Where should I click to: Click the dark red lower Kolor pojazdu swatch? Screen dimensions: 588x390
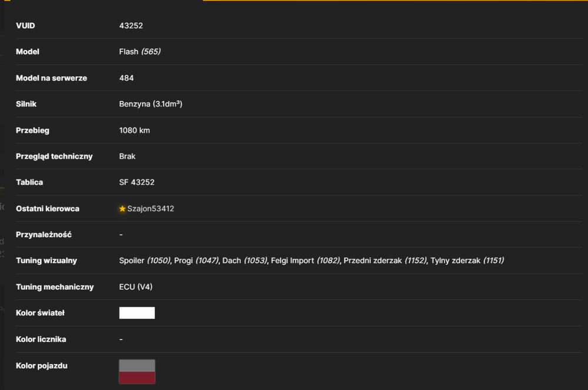tap(137, 378)
